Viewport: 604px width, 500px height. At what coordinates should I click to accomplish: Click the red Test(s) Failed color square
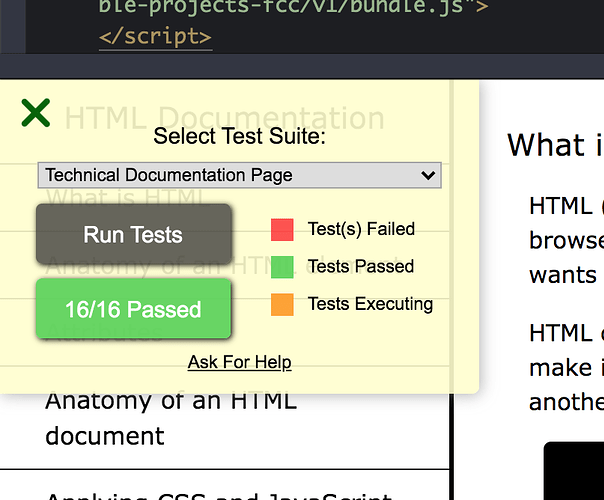pyautogui.click(x=282, y=229)
